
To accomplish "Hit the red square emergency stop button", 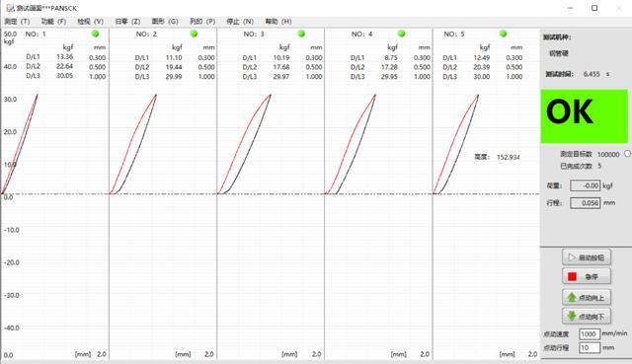I will [587, 276].
